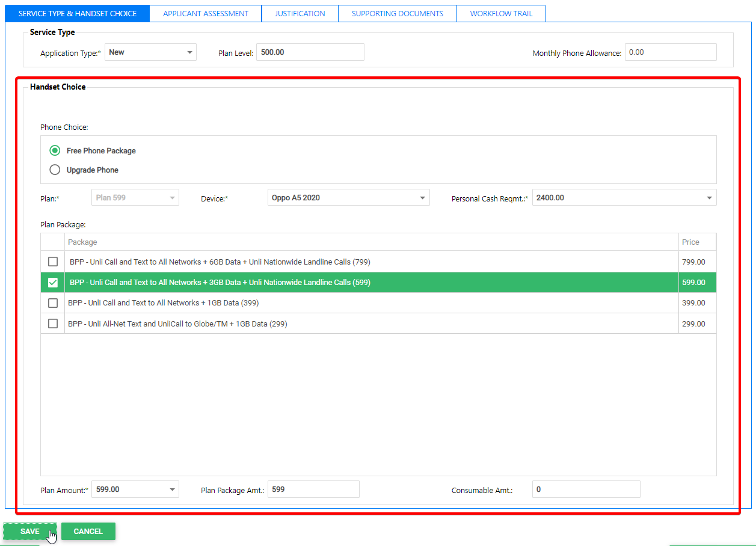The width and height of the screenshot is (756, 546).
Task: Go to the Supporting Documents tab
Action: [x=397, y=13]
